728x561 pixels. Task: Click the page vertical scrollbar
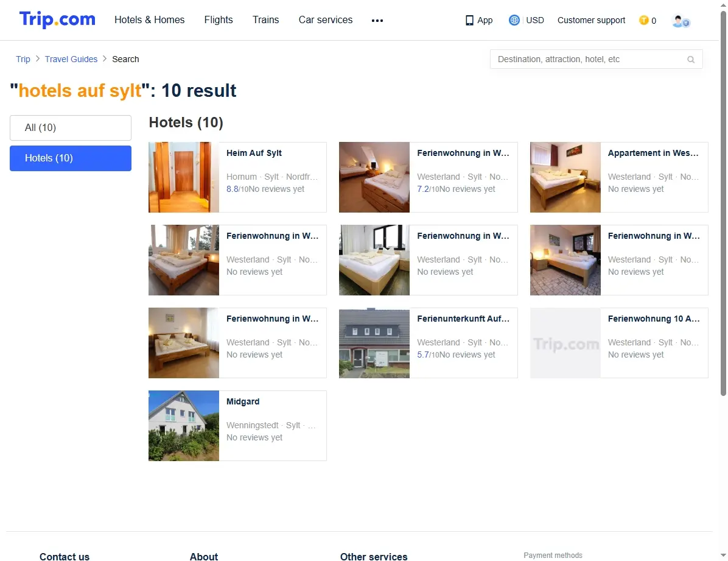[x=723, y=203]
